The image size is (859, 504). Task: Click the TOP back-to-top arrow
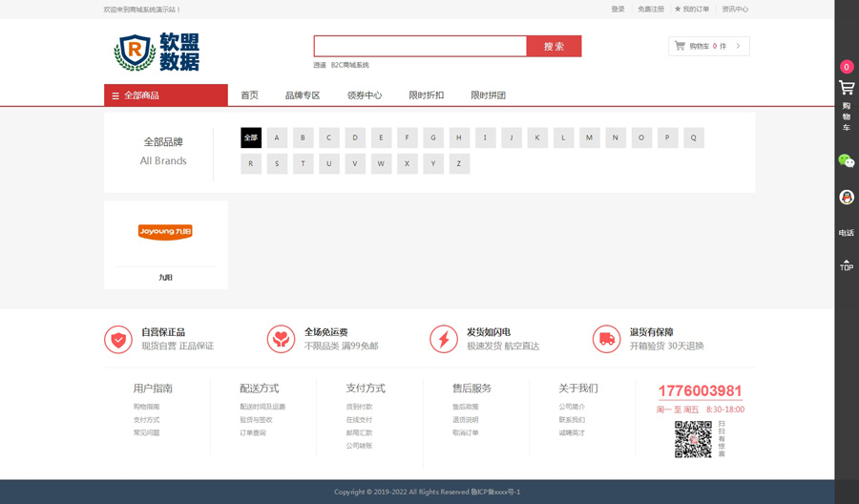point(846,264)
